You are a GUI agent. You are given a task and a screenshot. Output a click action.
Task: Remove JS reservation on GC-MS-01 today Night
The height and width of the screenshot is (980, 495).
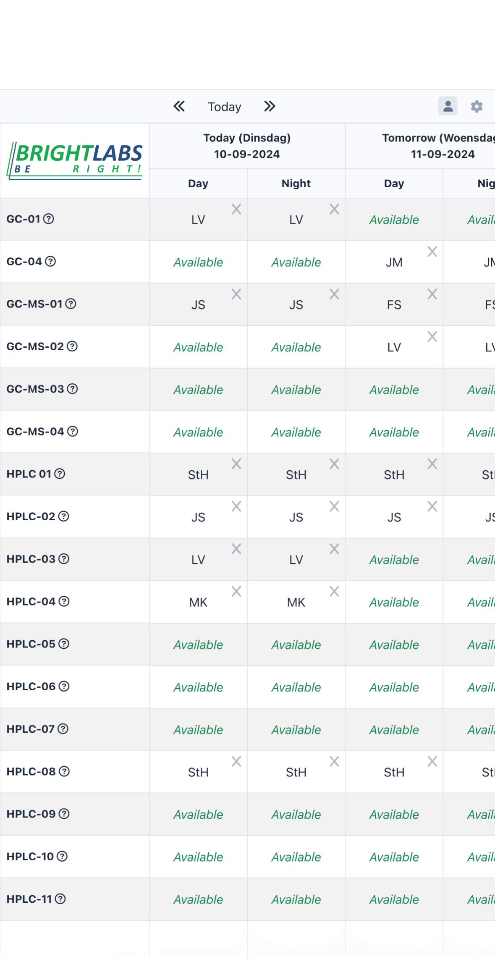tap(334, 294)
